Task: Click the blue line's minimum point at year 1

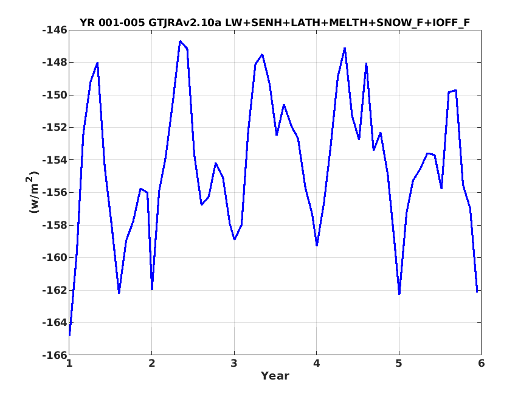Action: pos(69,335)
